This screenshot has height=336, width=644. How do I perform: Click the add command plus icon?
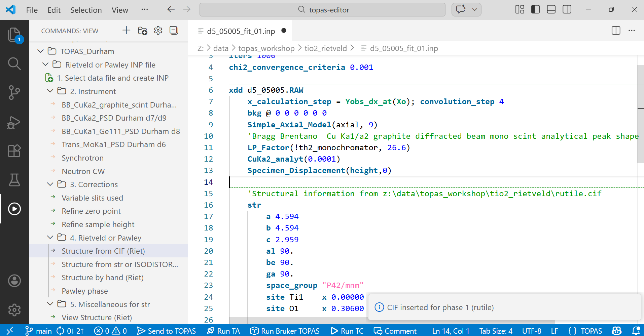tap(126, 31)
